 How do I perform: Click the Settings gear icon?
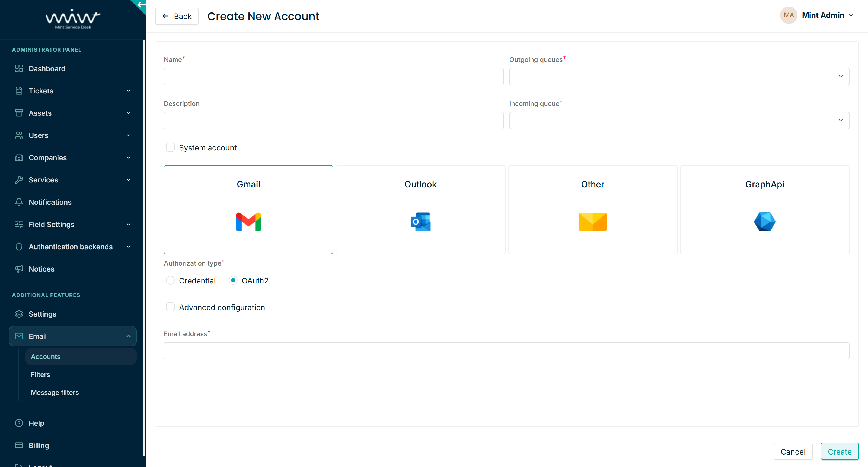pyautogui.click(x=19, y=314)
